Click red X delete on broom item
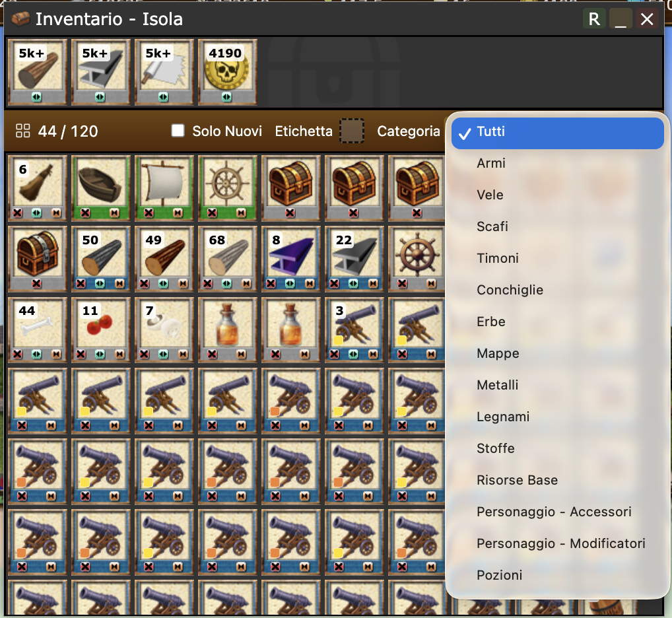The height and width of the screenshot is (618, 672). (x=18, y=213)
